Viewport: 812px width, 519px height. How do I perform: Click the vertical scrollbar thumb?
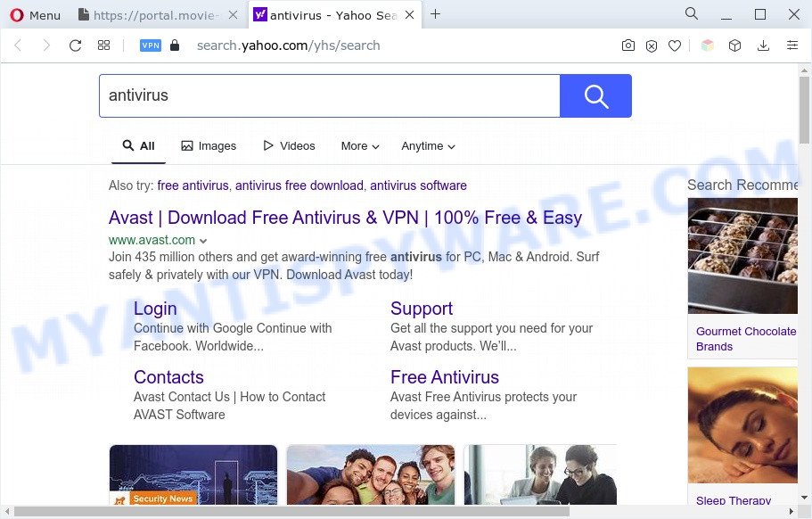(804, 111)
